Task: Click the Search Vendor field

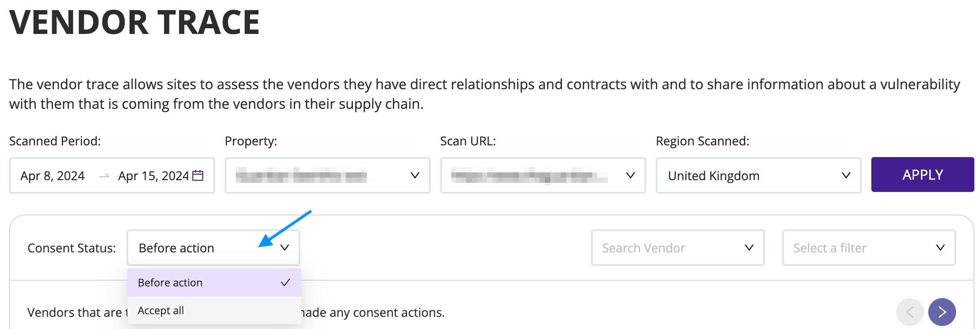Action: click(678, 248)
